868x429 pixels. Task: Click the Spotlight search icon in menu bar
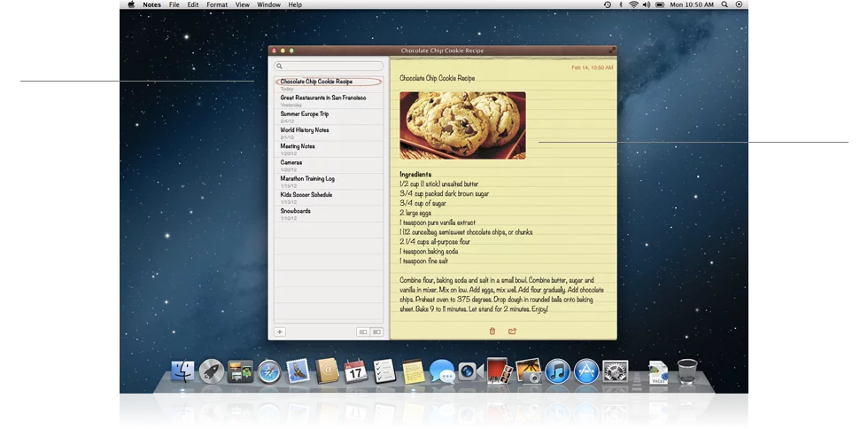tap(725, 4)
